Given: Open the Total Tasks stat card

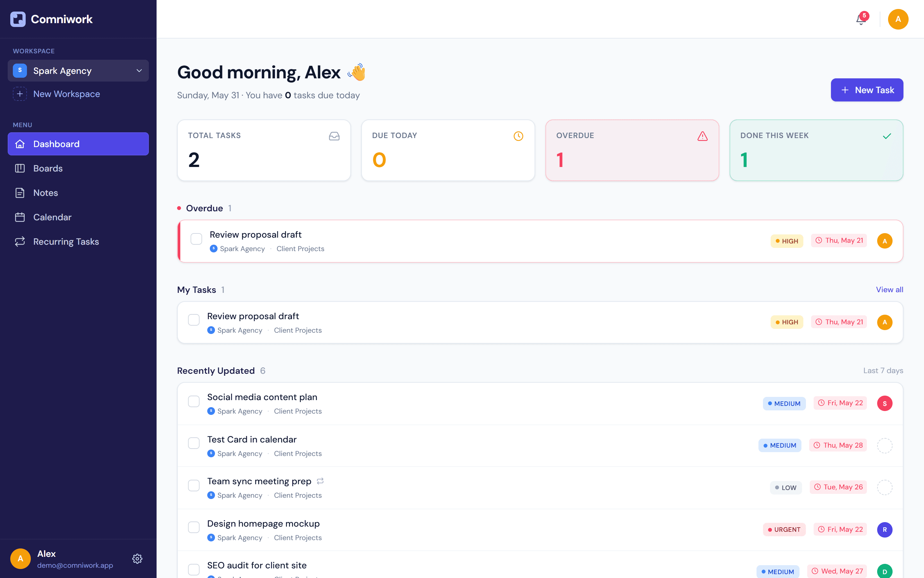Looking at the screenshot, I should pyautogui.click(x=264, y=150).
